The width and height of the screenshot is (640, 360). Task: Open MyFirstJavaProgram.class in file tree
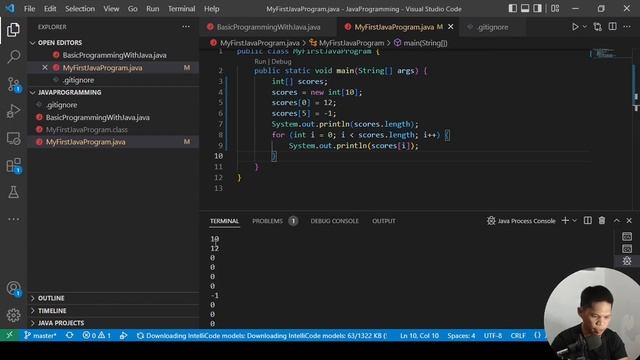point(87,129)
